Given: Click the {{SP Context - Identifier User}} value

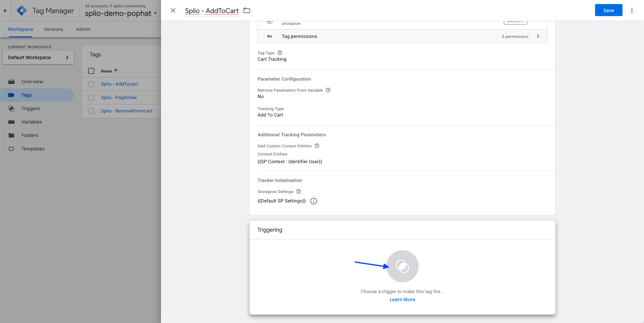Looking at the screenshot, I should coord(290,161).
